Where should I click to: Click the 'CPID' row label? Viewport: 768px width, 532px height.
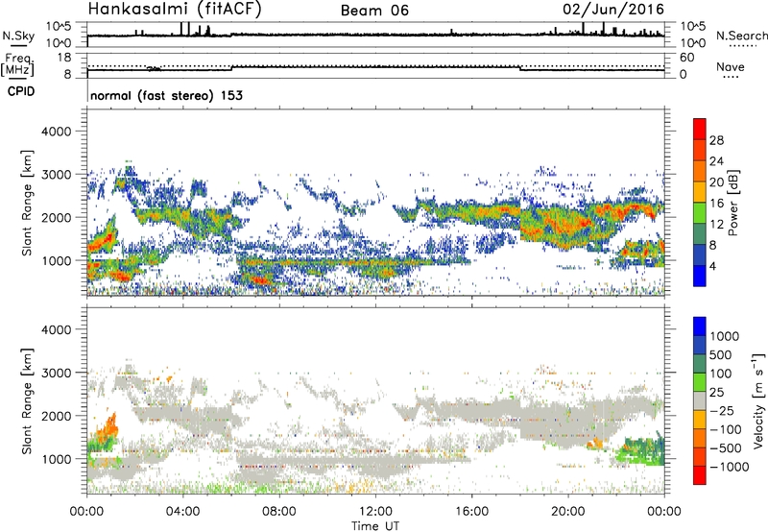tap(21, 91)
